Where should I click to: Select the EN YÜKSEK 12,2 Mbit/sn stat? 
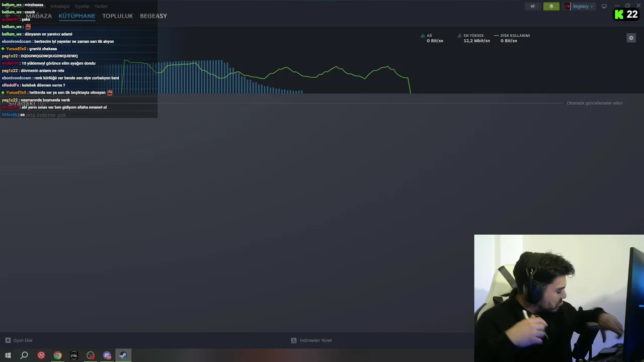tap(473, 38)
